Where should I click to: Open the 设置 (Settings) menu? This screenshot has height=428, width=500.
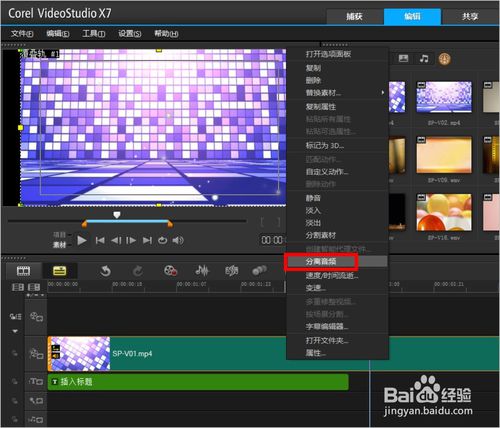coord(130,34)
